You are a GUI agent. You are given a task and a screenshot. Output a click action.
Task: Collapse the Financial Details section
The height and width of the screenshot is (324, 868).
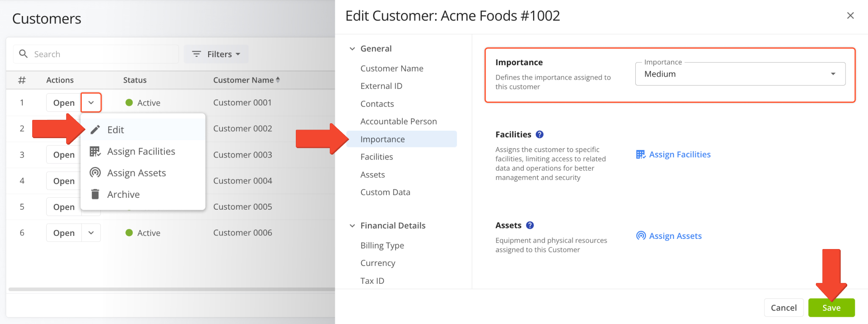point(352,226)
